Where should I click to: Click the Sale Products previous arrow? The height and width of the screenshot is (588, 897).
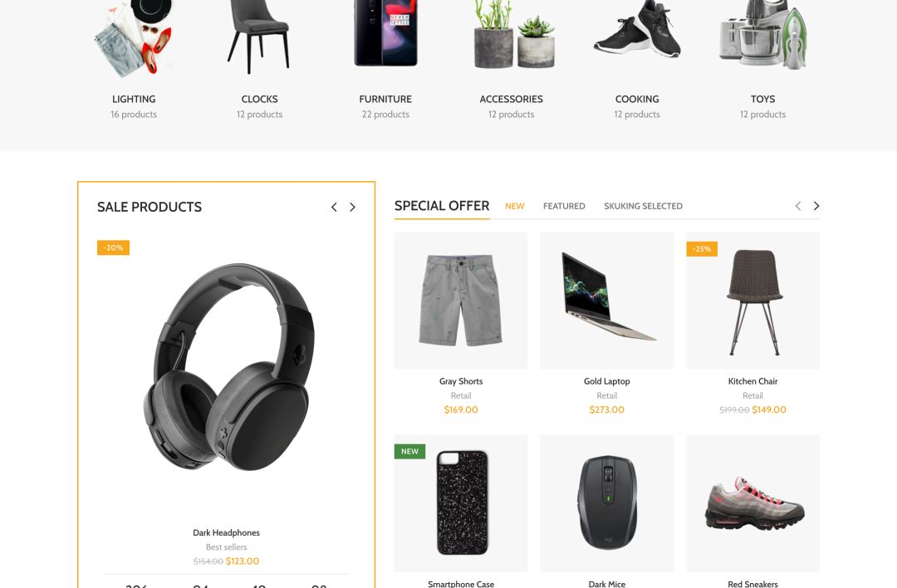[334, 207]
